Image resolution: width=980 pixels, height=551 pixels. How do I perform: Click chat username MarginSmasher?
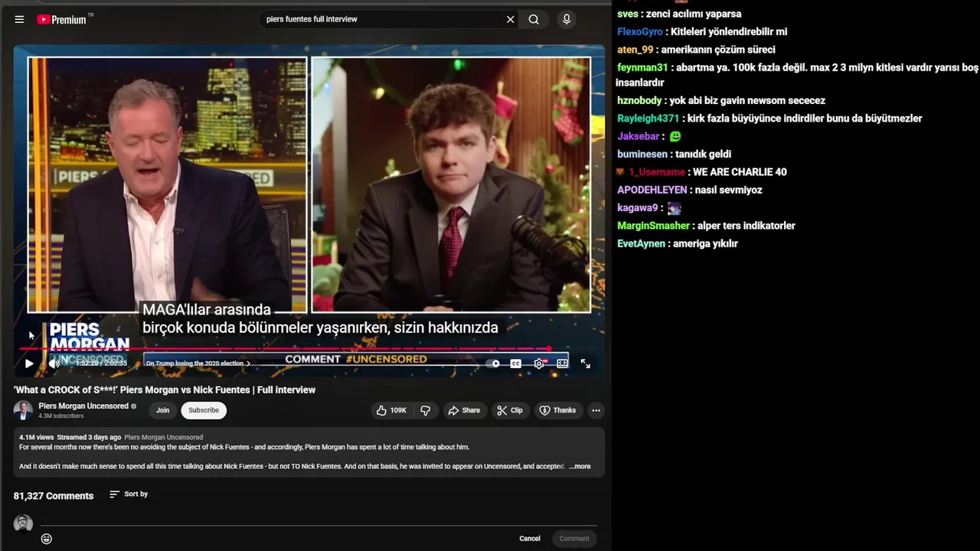[x=653, y=226]
